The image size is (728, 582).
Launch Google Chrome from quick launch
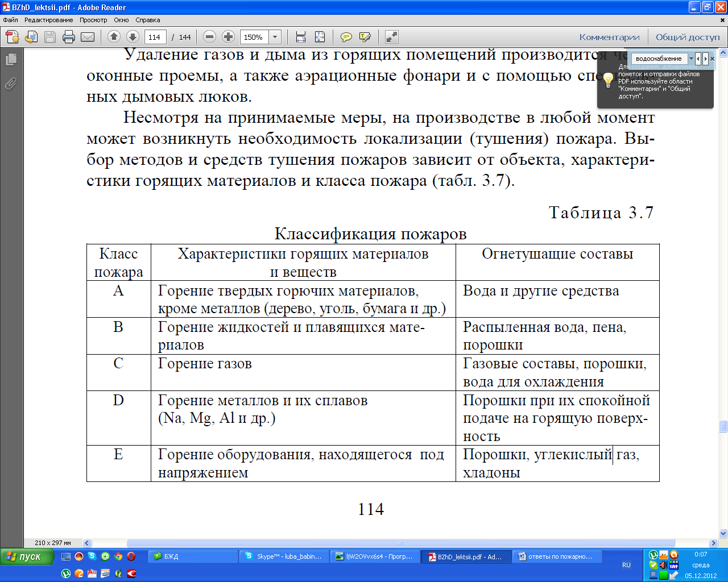[x=118, y=556]
